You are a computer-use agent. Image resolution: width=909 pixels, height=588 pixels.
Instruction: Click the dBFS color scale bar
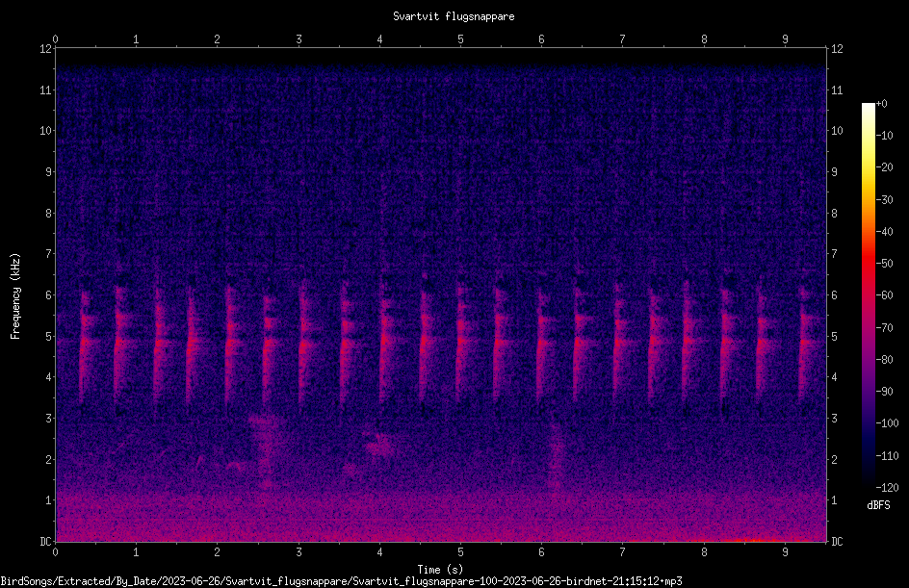click(x=869, y=294)
